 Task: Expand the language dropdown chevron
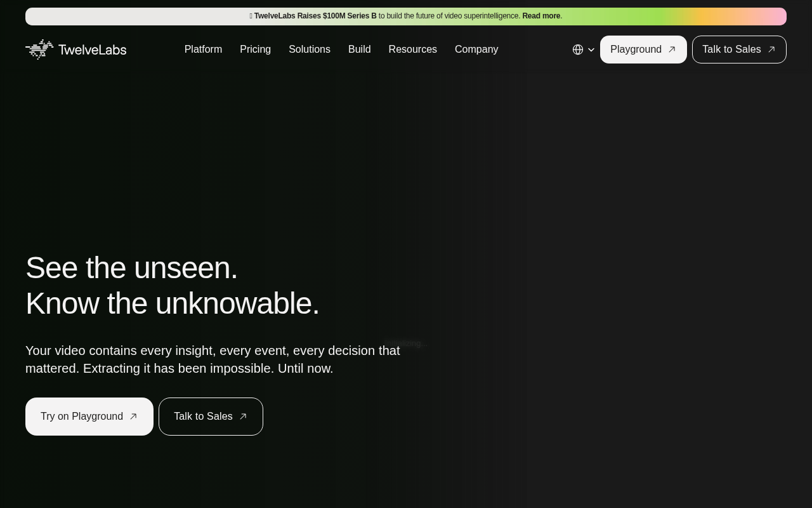(591, 50)
